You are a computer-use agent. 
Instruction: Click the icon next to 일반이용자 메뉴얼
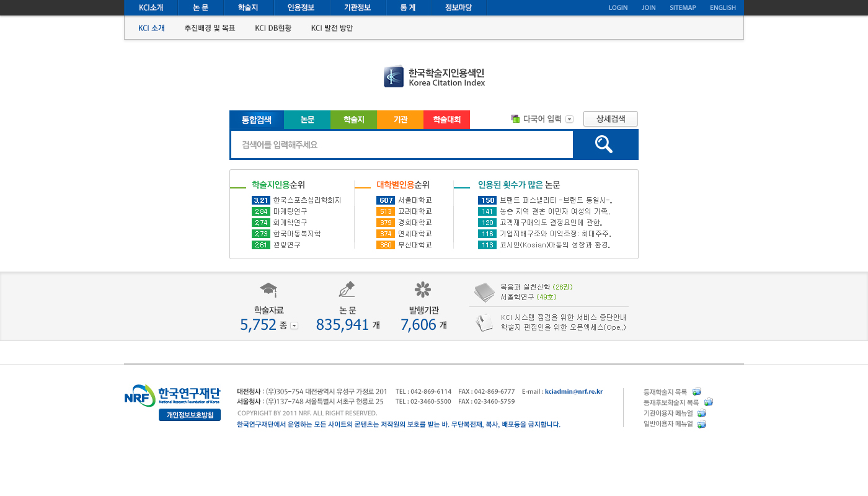pyautogui.click(x=702, y=424)
